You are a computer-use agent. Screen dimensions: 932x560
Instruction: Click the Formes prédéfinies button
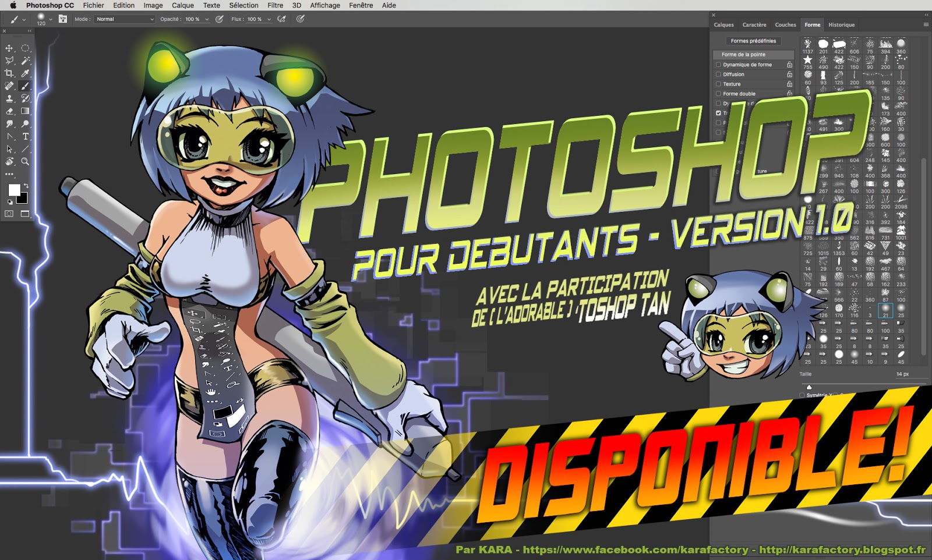pos(753,41)
